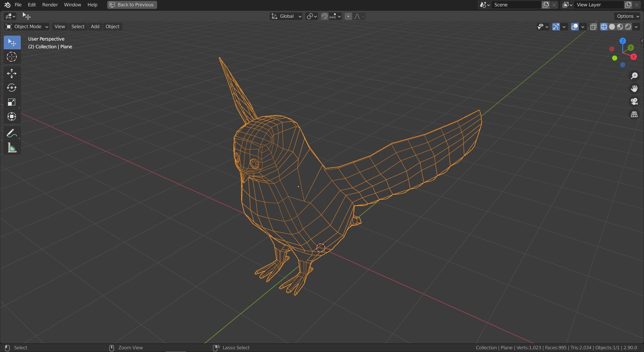
Task: Click the Scene name field
Action: [x=516, y=5]
